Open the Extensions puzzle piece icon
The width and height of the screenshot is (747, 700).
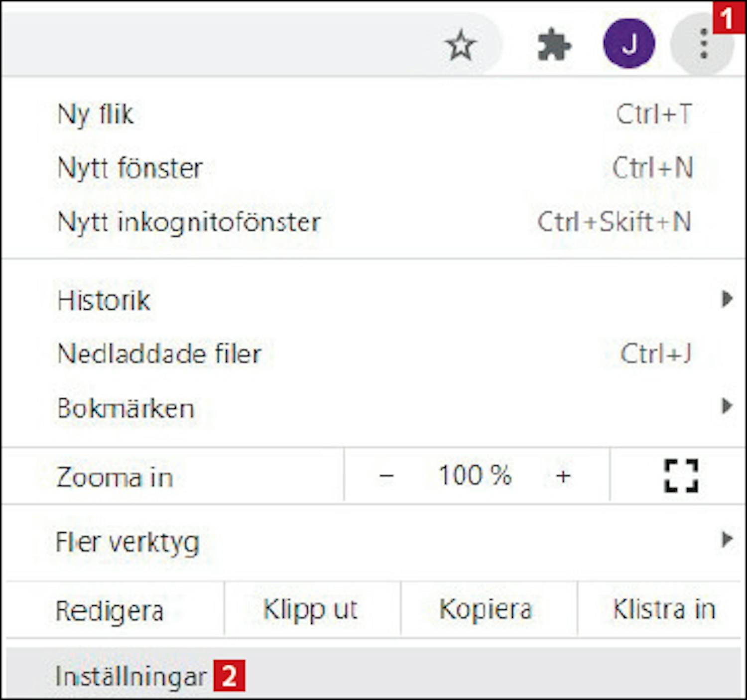point(554,45)
